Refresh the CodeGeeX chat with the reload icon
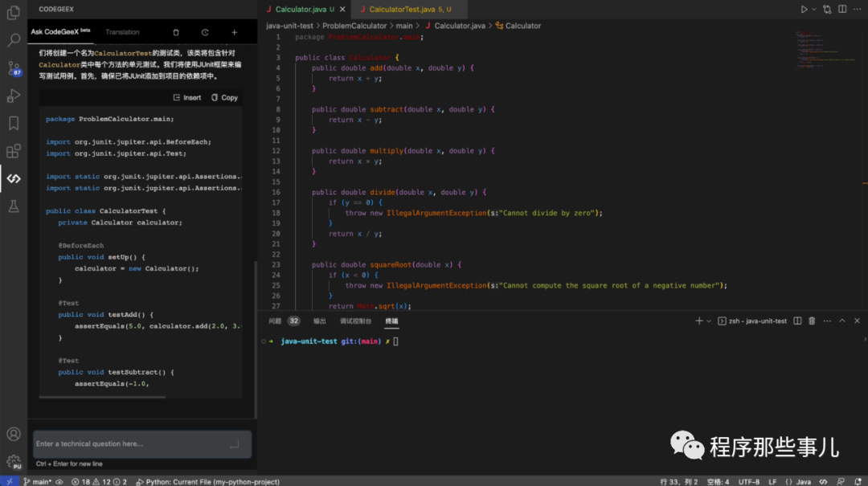This screenshot has height=486, width=868. coord(205,31)
